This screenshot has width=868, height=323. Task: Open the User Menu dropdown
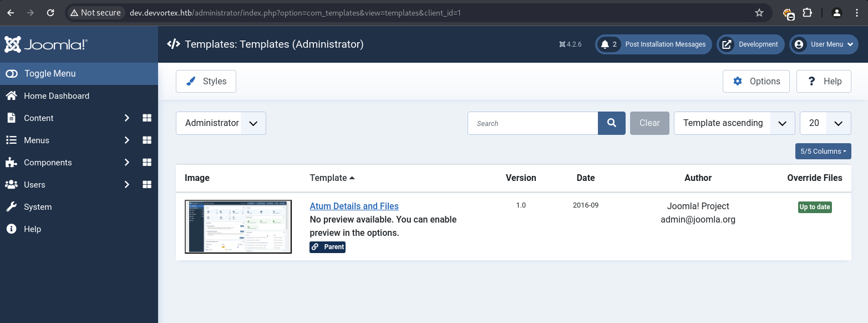coord(824,44)
